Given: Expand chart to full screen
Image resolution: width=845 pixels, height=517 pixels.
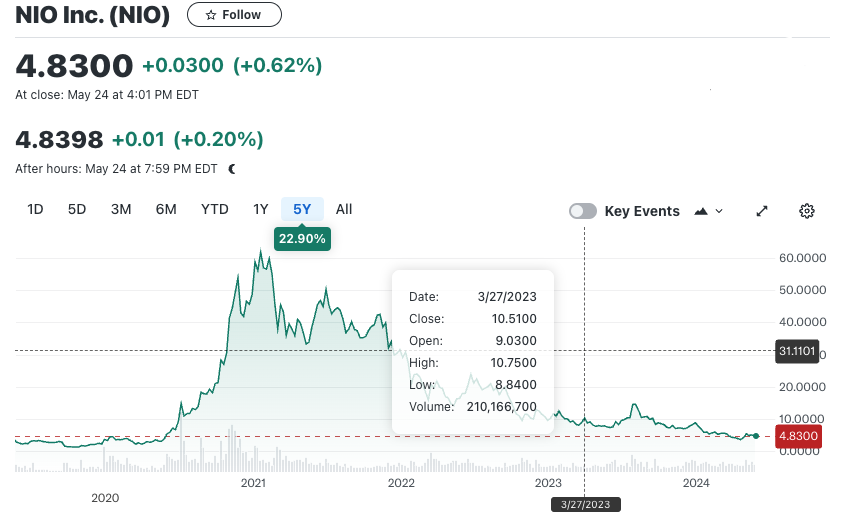Looking at the screenshot, I should point(762,211).
